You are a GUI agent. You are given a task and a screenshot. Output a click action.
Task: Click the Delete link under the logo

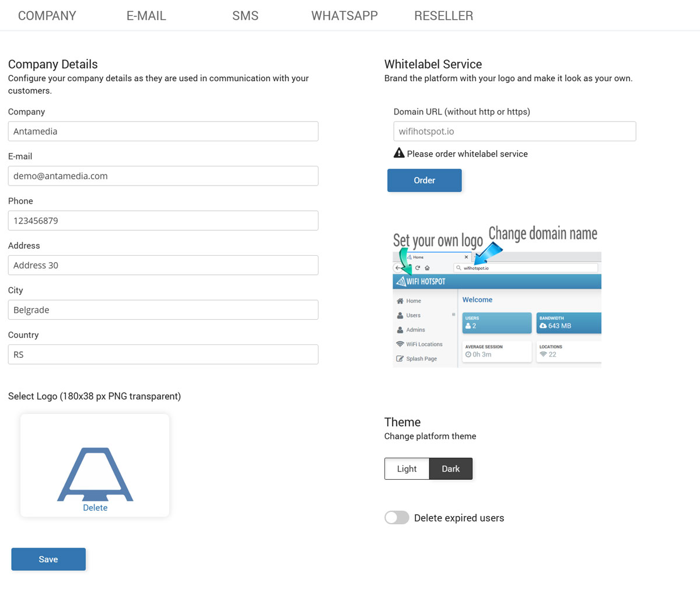click(x=95, y=508)
